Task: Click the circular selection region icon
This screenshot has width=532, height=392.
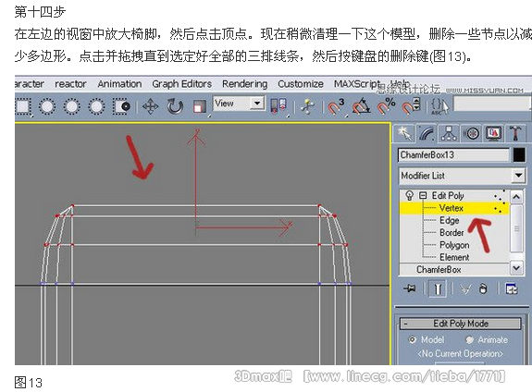Action: pyautogui.click(x=47, y=107)
